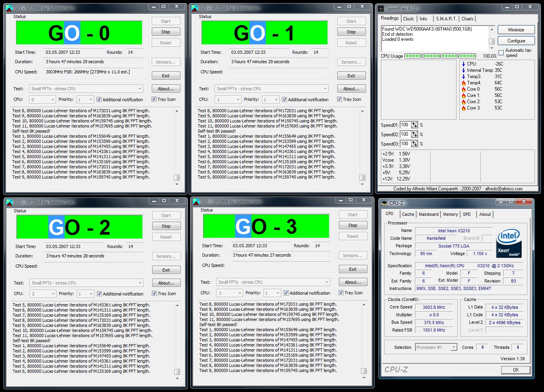Image resolution: width=544 pixels, height=392 pixels.
Task: Enable Automatic fan speed in SpeedFan
Action: 501,53
